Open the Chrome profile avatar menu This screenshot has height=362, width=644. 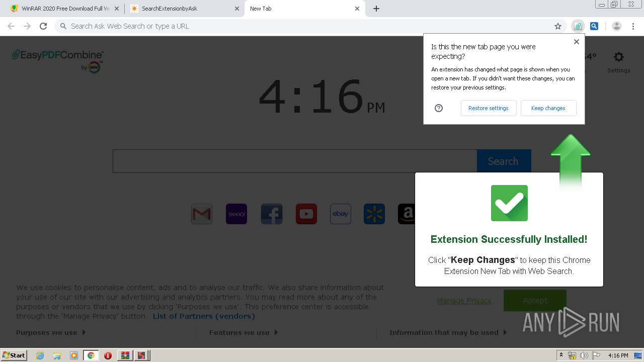tap(617, 26)
